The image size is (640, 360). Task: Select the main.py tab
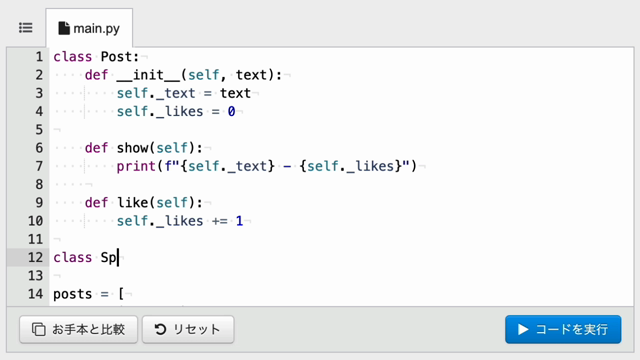(x=89, y=28)
